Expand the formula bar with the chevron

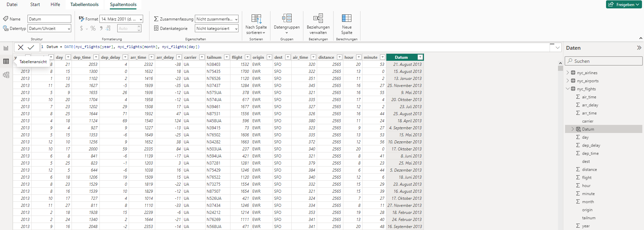(x=558, y=48)
